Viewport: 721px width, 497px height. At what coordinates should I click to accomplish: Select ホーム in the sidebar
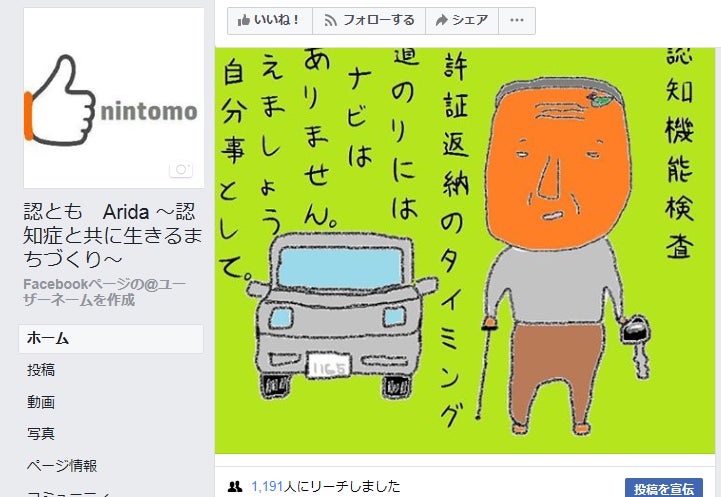(x=111, y=339)
